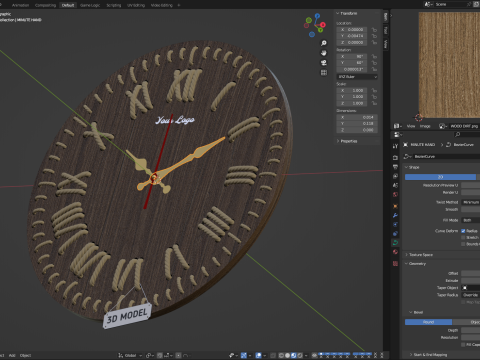480x360 pixels.
Task: Open the World properties tab icon
Action: pos(395,195)
